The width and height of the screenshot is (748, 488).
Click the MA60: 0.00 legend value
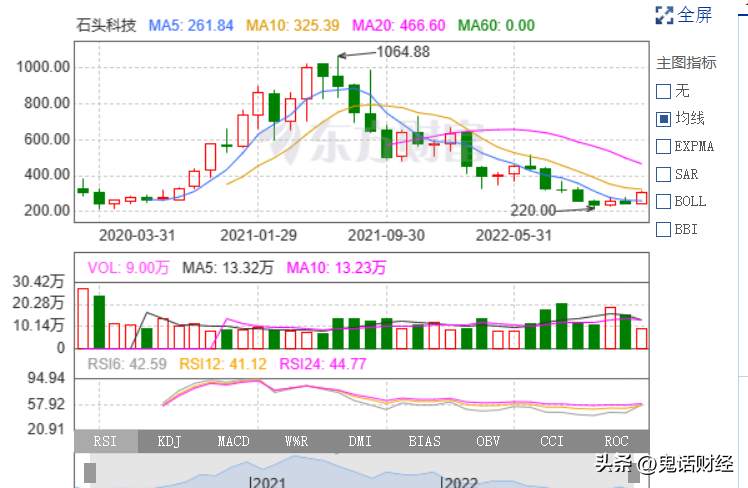click(497, 25)
